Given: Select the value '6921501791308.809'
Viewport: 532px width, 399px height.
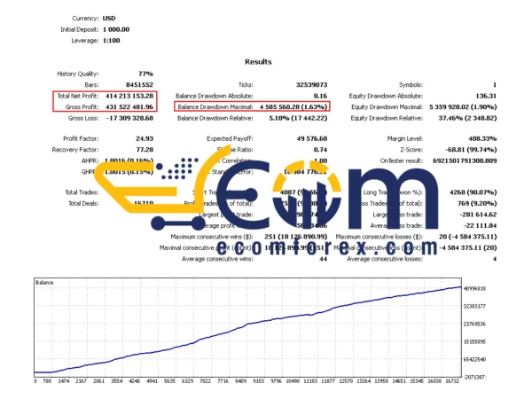Looking at the screenshot, I should point(465,160).
